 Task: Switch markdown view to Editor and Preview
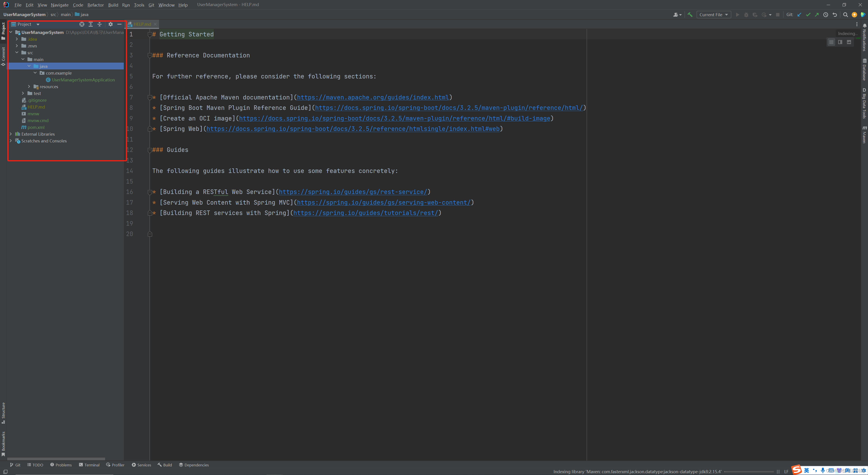pos(840,42)
